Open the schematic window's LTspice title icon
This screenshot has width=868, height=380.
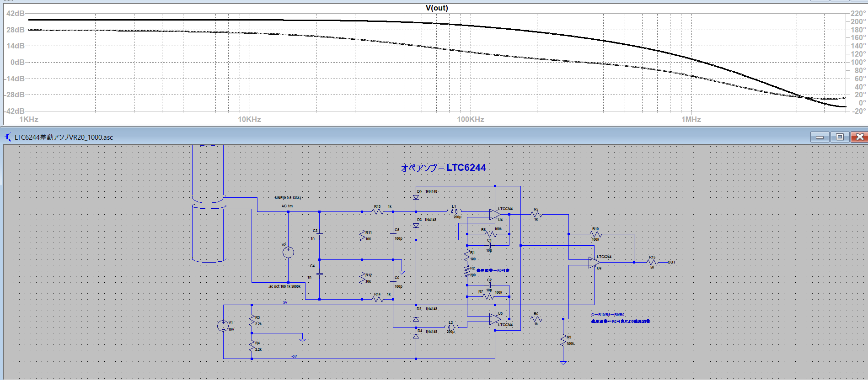point(8,137)
